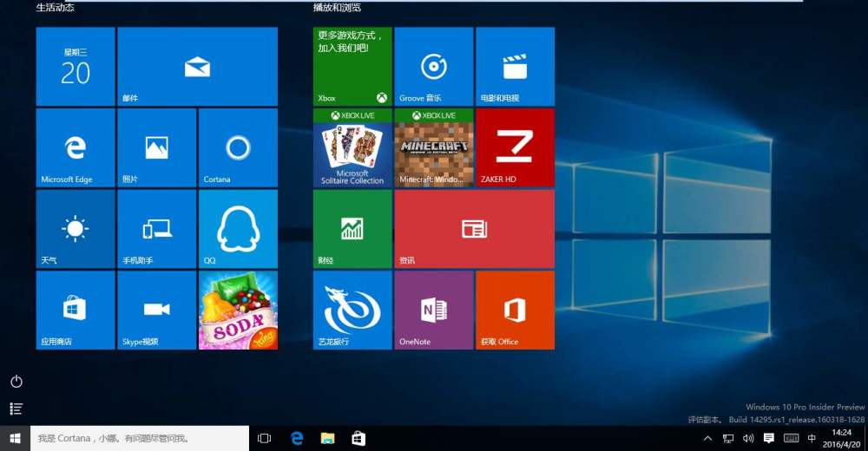Open the Ctrip travel tile (艺龙旅行)
The width and height of the screenshot is (868, 451).
[352, 310]
